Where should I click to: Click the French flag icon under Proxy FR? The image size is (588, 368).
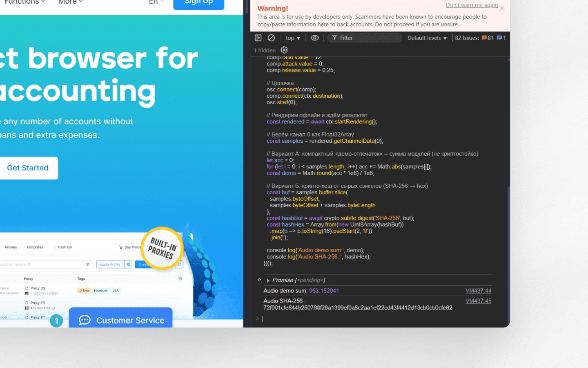(x=27, y=308)
